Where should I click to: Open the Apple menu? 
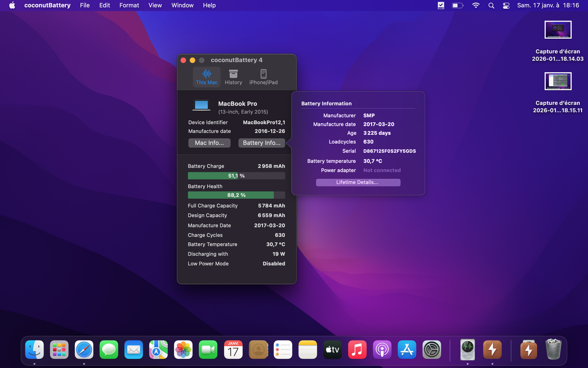12,6
